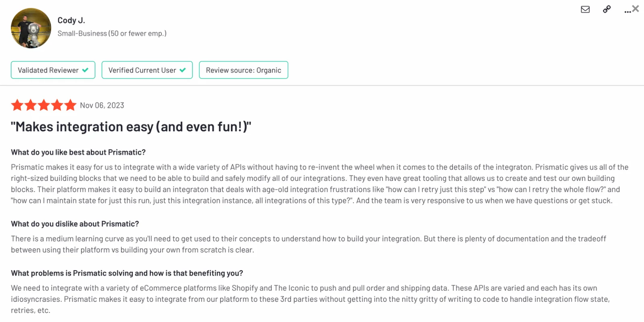Click Cody J.'s profile photo
The height and width of the screenshot is (322, 644).
click(x=31, y=28)
